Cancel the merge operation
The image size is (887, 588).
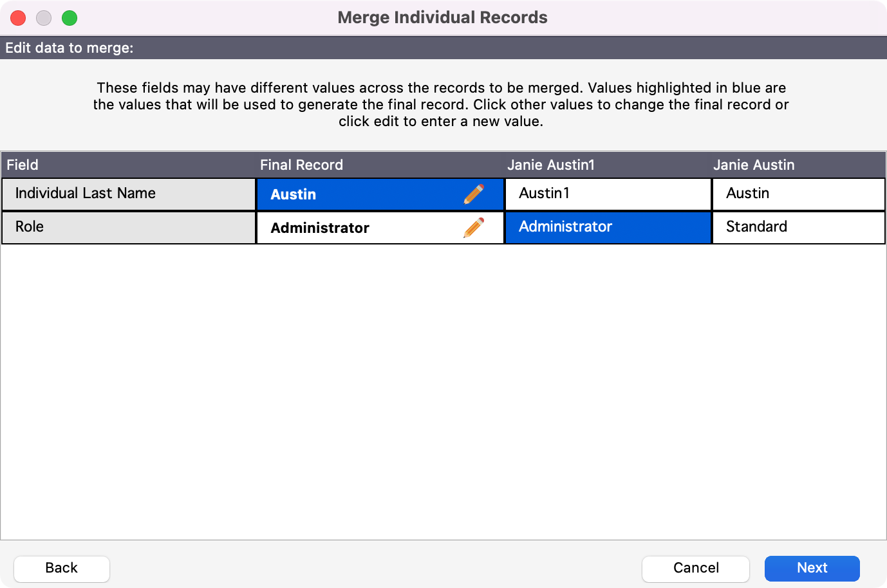(695, 568)
